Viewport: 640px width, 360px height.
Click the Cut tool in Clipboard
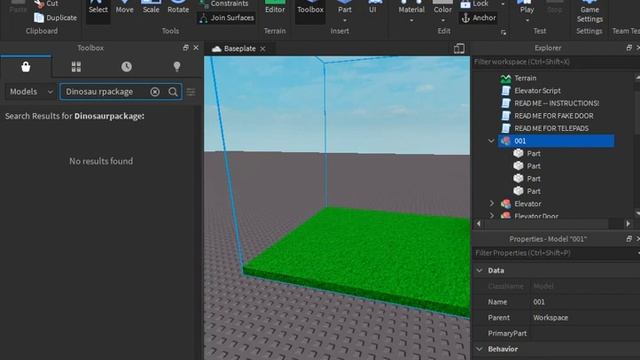(46, 4)
